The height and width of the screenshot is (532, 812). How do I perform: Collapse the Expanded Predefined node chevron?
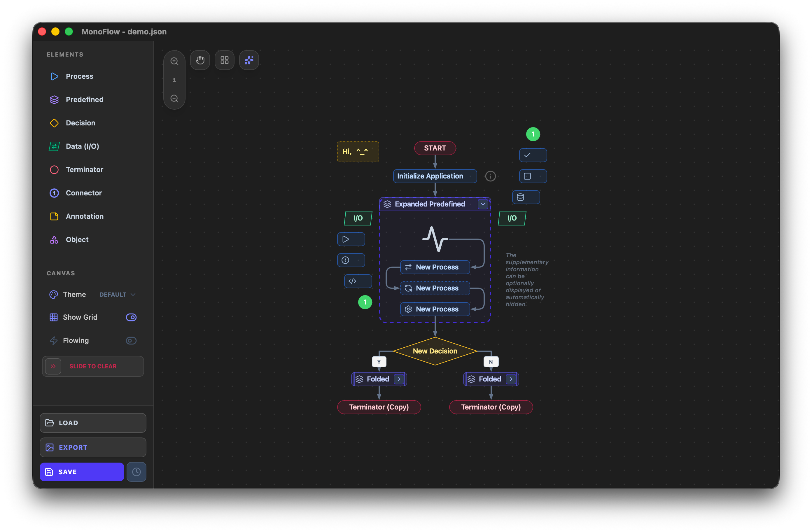483,204
